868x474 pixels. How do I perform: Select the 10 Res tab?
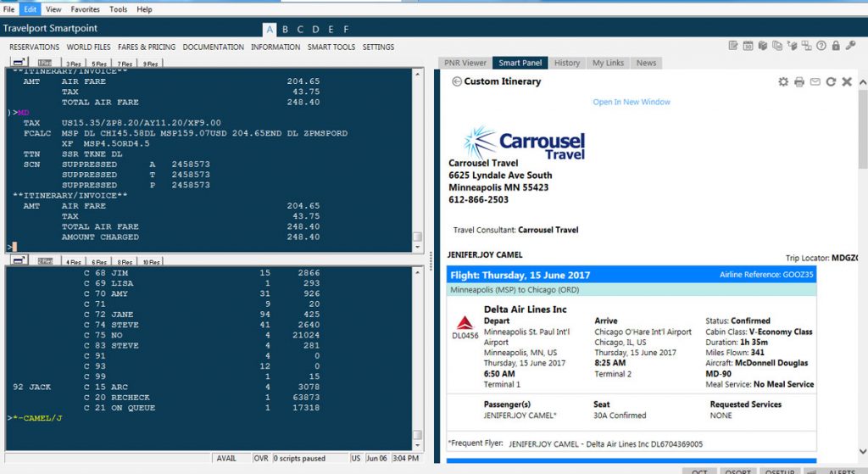tap(151, 261)
